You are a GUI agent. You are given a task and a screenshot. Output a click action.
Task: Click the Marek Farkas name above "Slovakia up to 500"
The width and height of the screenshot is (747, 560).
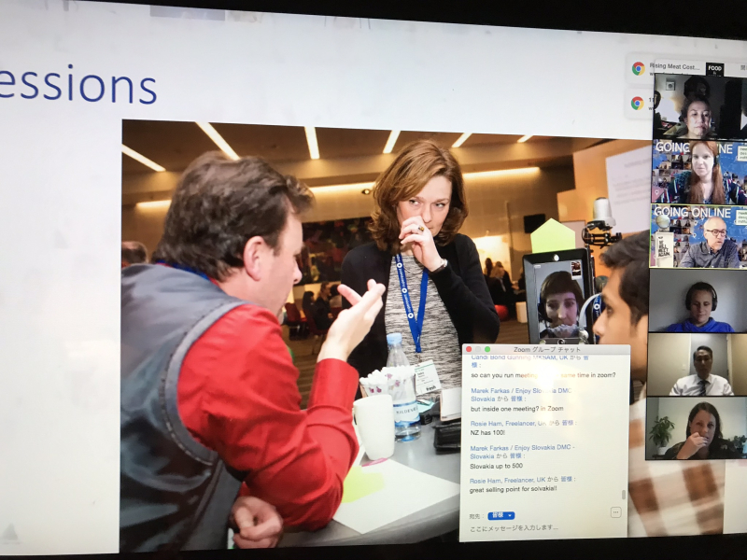tap(522, 452)
